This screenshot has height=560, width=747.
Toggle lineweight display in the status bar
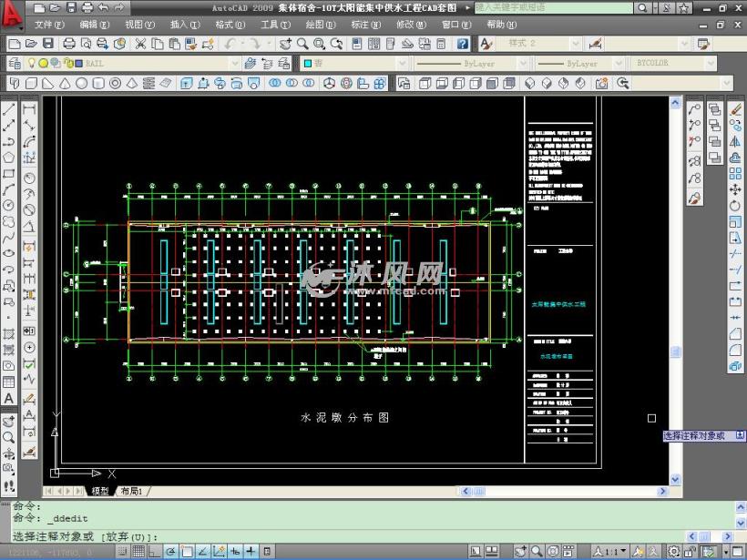click(x=251, y=552)
